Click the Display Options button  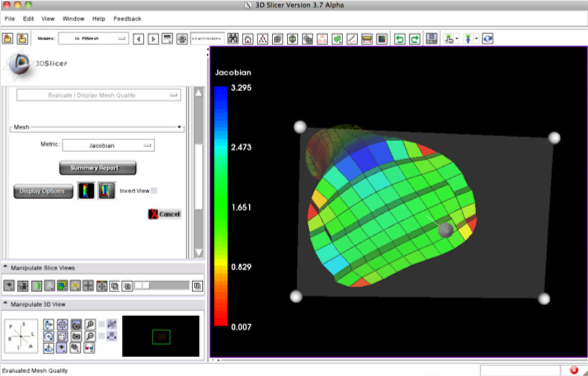[x=43, y=191]
